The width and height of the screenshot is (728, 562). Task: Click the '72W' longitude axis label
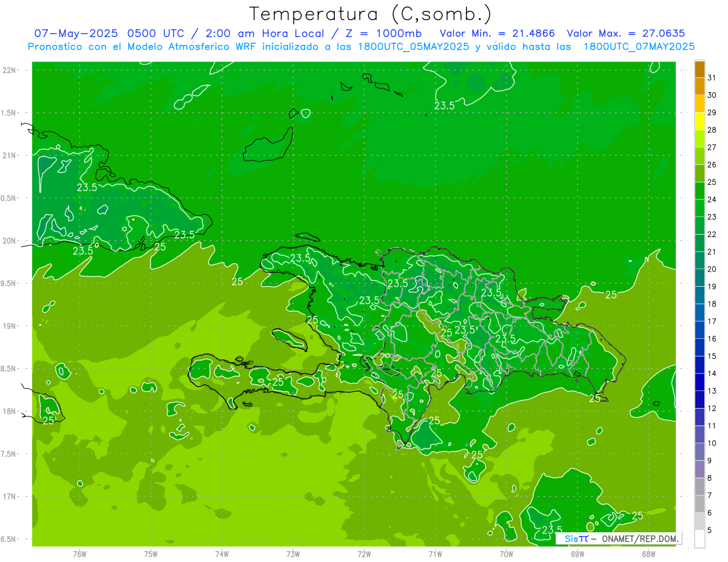click(364, 554)
